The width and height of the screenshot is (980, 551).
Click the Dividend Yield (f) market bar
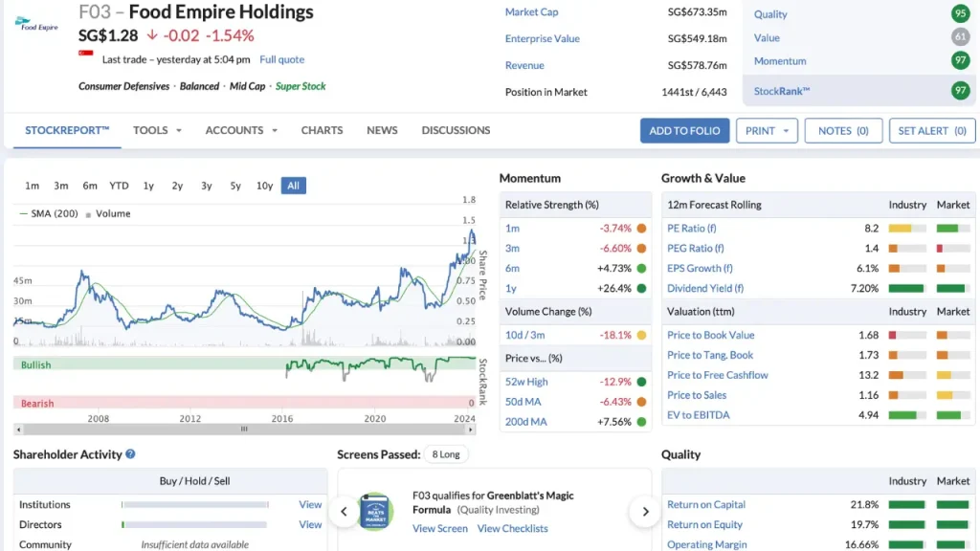953,289
